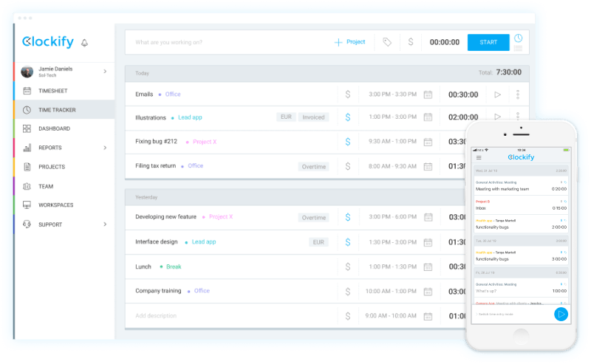Click the "What are you working on?" field
The image size is (591, 364).
222,42
